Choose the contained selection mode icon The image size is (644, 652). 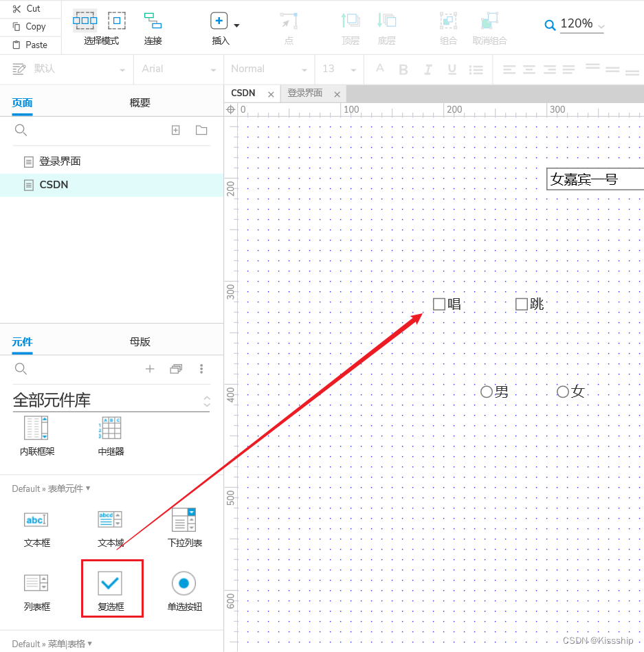pyautogui.click(x=117, y=21)
